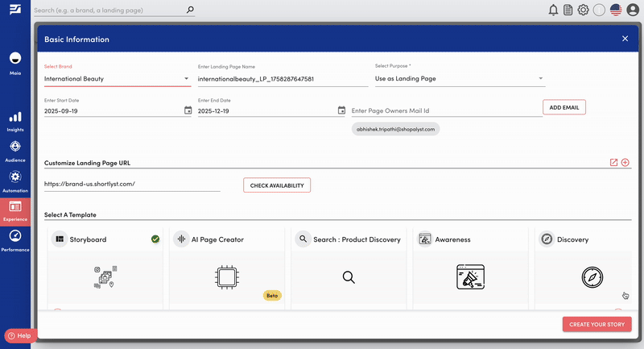Open Performance section in sidebar
This screenshot has width=644, height=349.
coord(15,240)
